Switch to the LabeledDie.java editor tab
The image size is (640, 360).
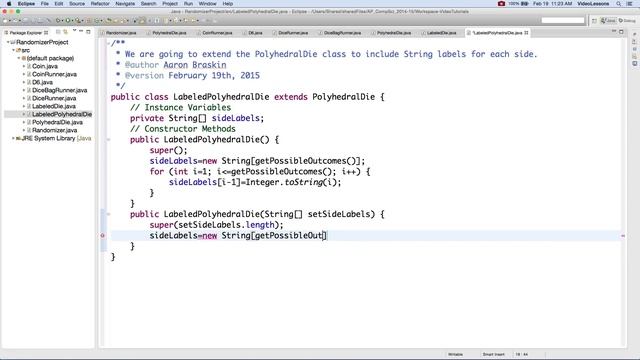[441, 33]
